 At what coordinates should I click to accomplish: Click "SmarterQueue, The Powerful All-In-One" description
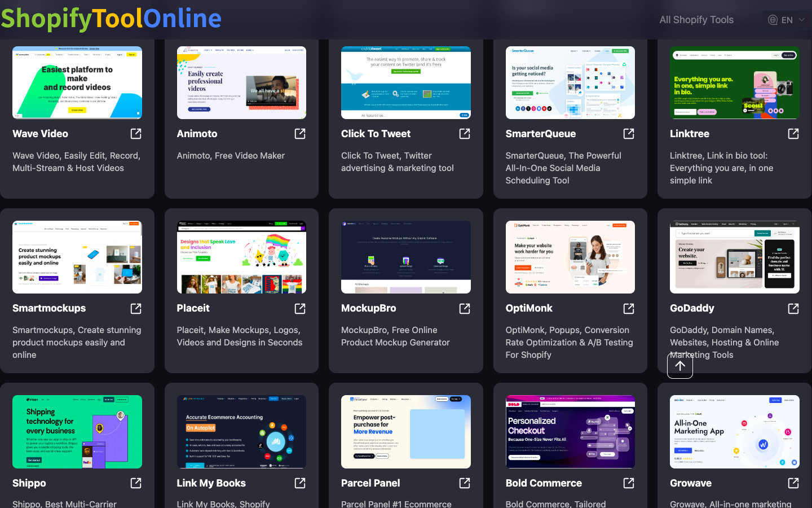pyautogui.click(x=563, y=168)
